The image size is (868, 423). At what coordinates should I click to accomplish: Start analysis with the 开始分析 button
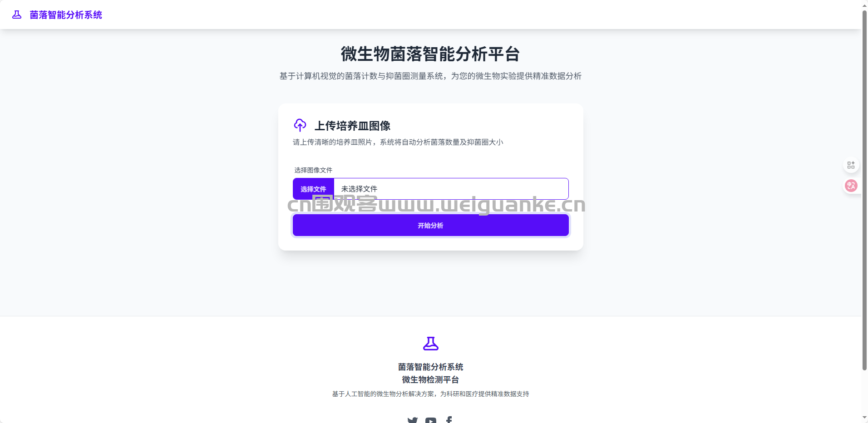pyautogui.click(x=431, y=225)
